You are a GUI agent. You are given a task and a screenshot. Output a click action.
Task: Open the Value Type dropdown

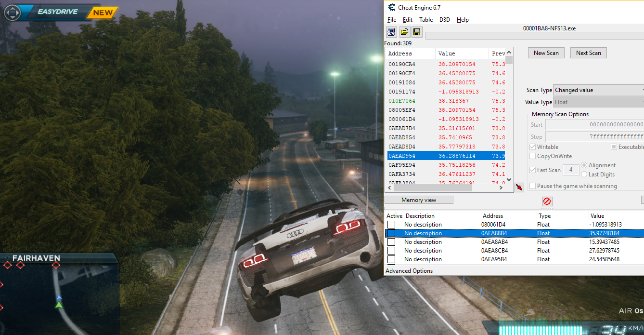[x=598, y=102]
